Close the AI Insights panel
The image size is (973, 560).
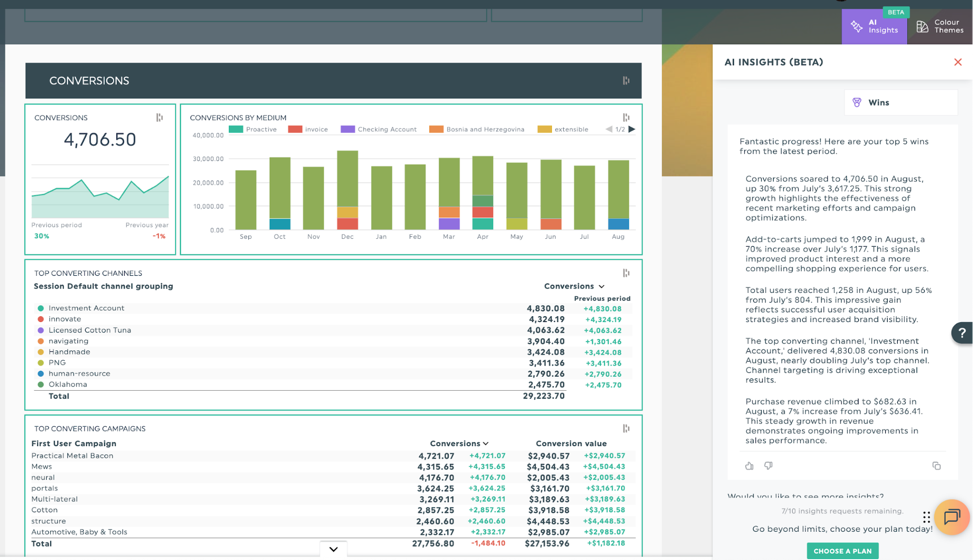click(x=957, y=62)
